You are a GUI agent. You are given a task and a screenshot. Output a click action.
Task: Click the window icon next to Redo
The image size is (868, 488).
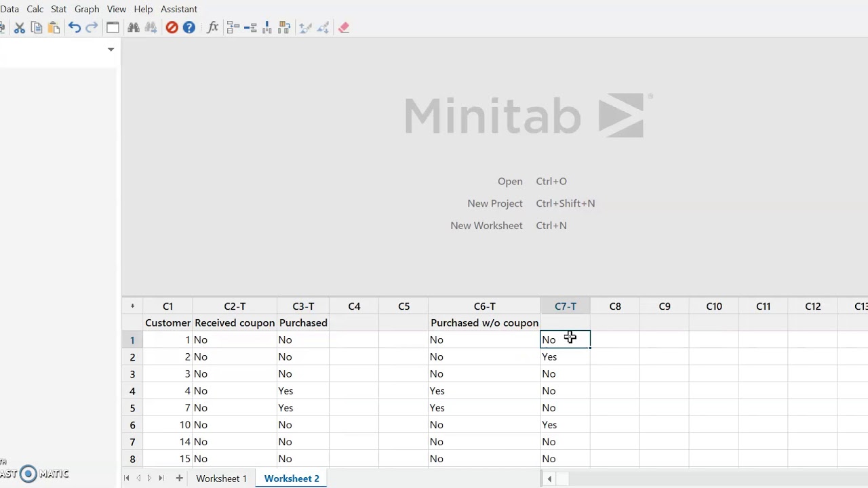click(113, 28)
